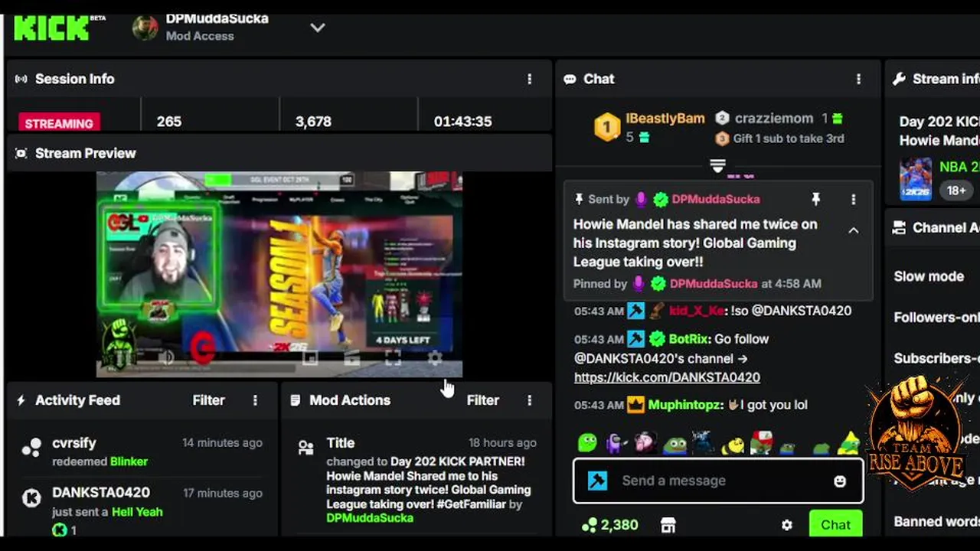Screen dimensions: 980x551
Task: Open Mod Actions three-dot menu
Action: point(529,400)
